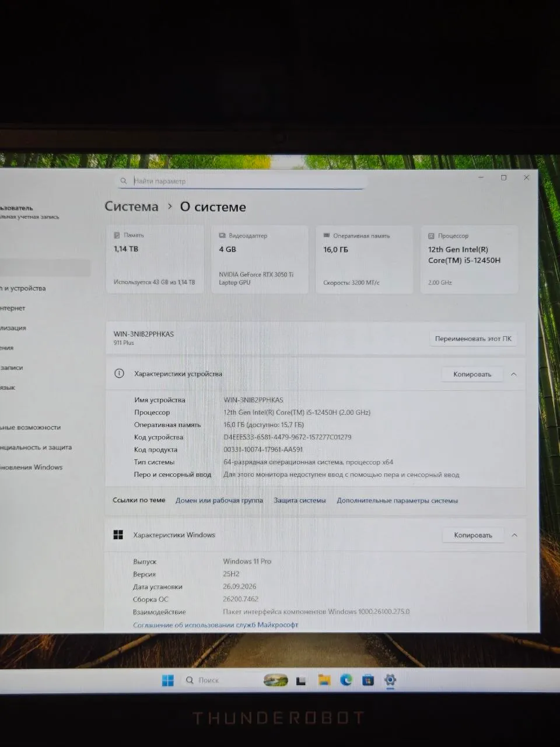This screenshot has height=747, width=560.
Task: Click the Найти параметр search field
Action: (x=242, y=181)
